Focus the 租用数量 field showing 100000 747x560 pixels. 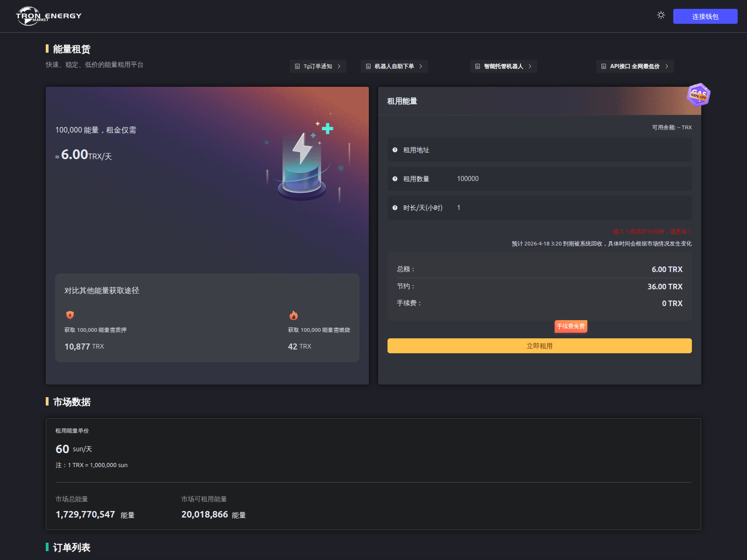point(540,179)
